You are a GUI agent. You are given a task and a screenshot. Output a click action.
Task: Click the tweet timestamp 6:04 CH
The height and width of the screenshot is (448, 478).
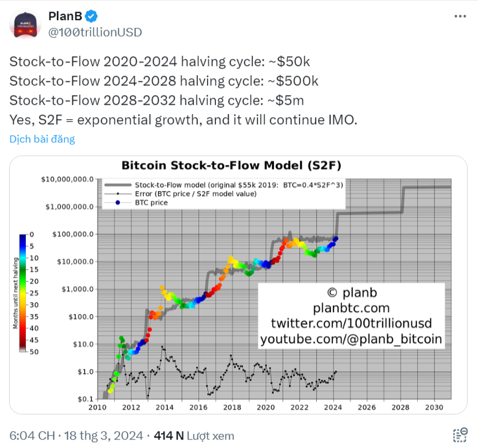point(32,436)
